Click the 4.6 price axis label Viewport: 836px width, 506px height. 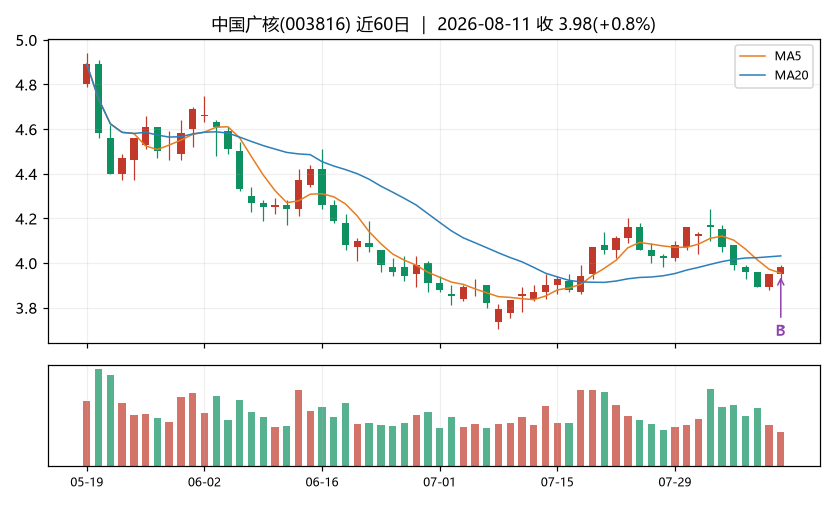point(26,130)
